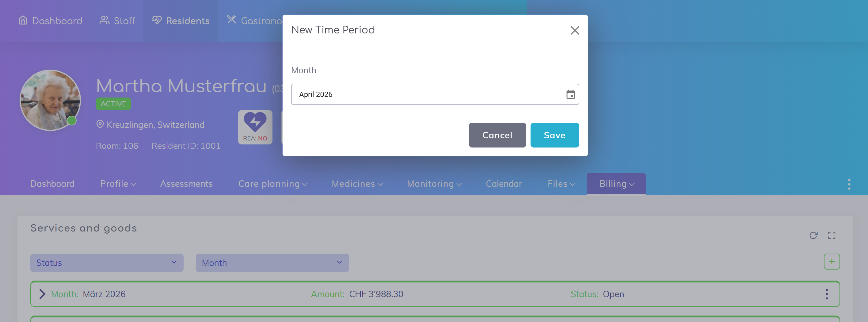The image size is (868, 322).
Task: Open the calendar picker in Month field
Action: pyautogui.click(x=570, y=94)
